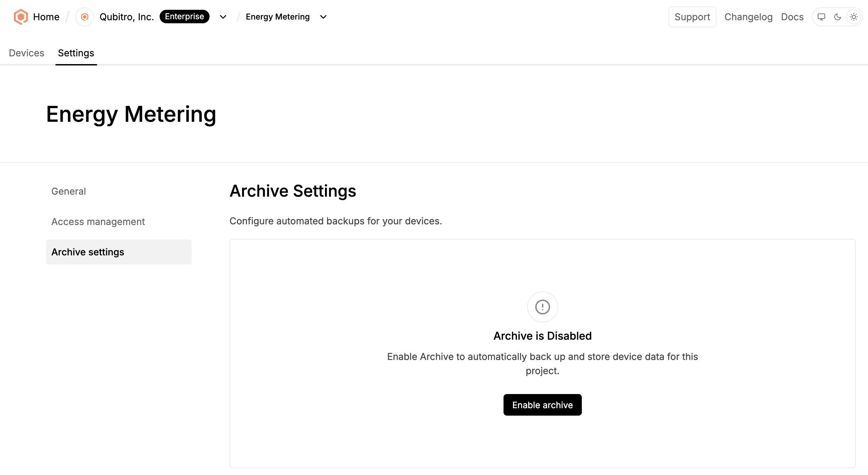Screen dimensions: 868x475
Task: Open the Energy Metering project dropdown label
Action: [x=278, y=17]
